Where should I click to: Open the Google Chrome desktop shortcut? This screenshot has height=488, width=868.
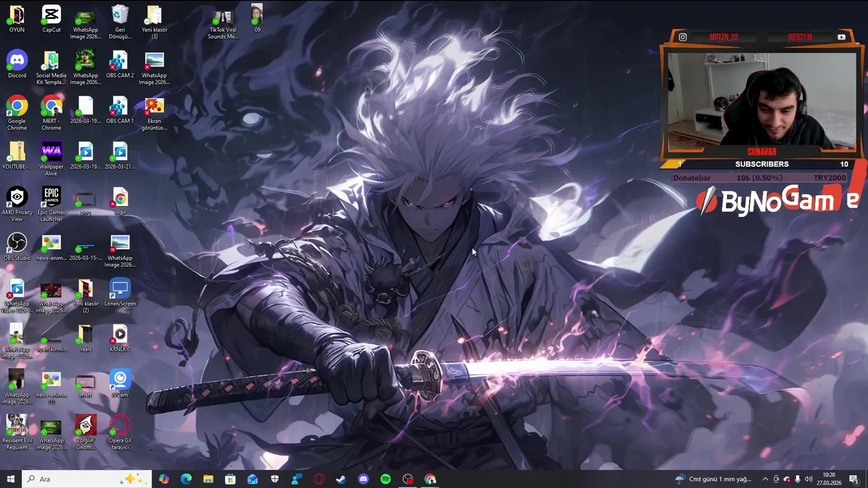[17, 114]
